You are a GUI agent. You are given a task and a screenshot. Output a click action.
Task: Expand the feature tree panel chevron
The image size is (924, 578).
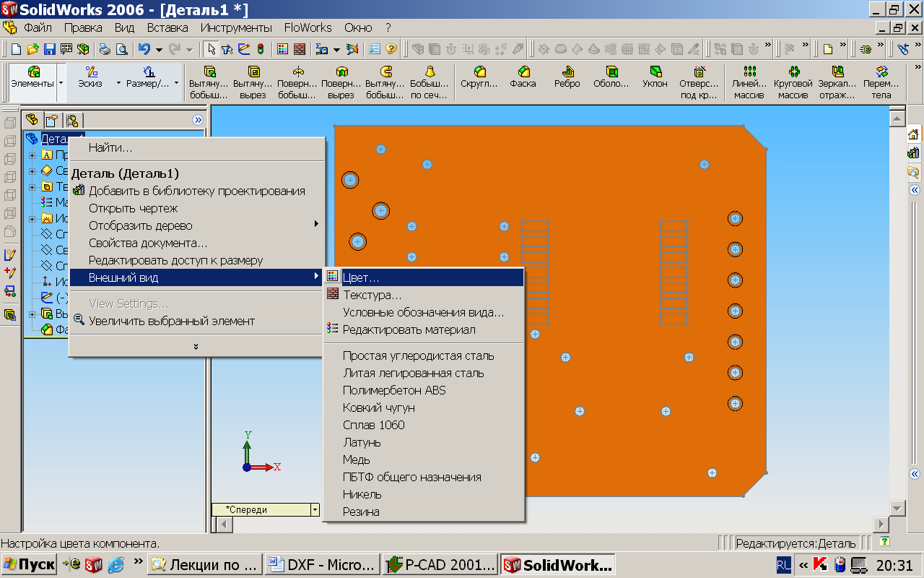tap(198, 120)
